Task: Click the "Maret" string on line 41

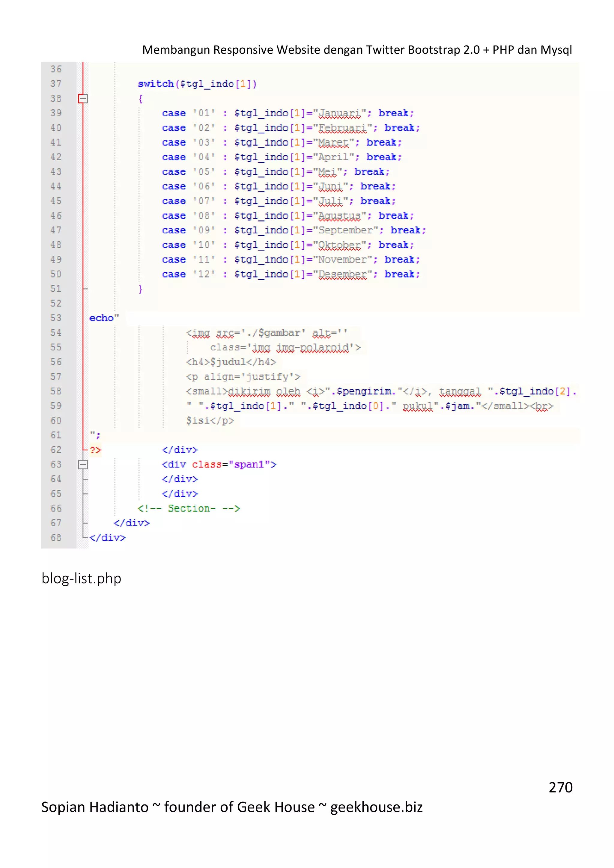Action: [333, 143]
